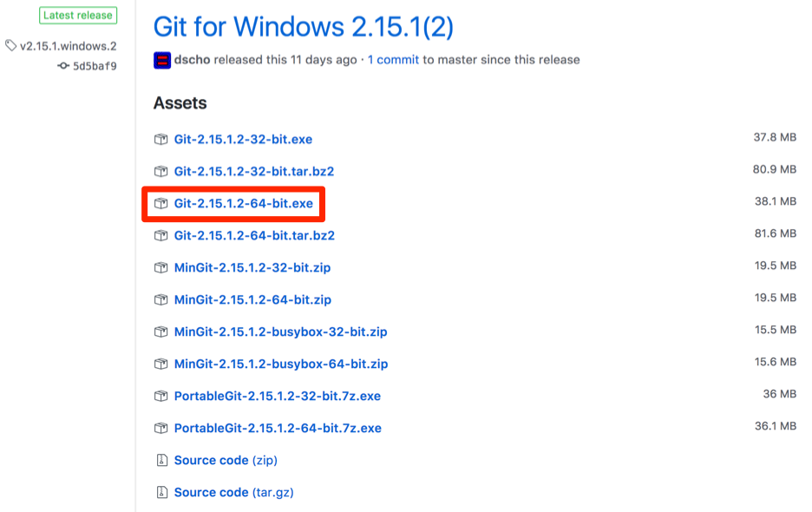This screenshot has width=812, height=512.
Task: Download MinGit-2.15.1.2-64-bit.zip
Action: click(x=252, y=300)
